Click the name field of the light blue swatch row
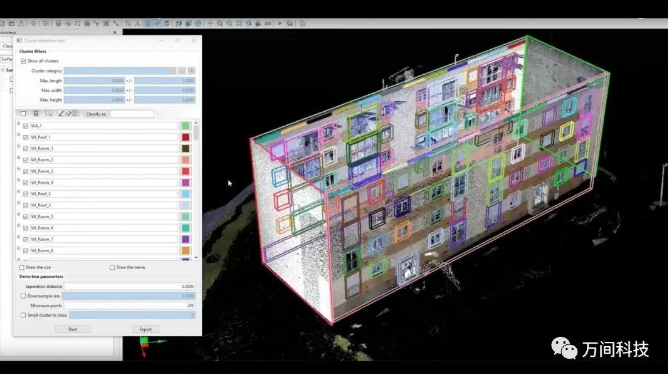668x374 pixels. coord(104,194)
